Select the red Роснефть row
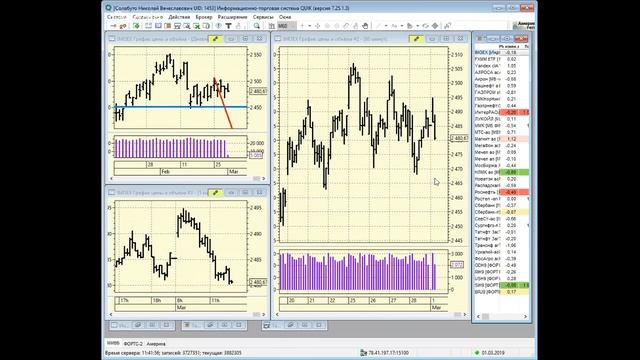640x360 pixels. [x=502, y=192]
